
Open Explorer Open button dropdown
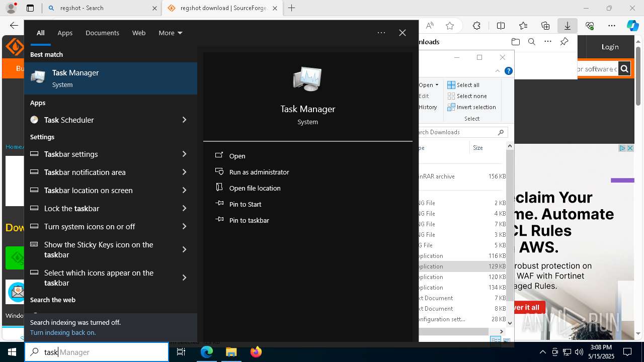coord(428,85)
